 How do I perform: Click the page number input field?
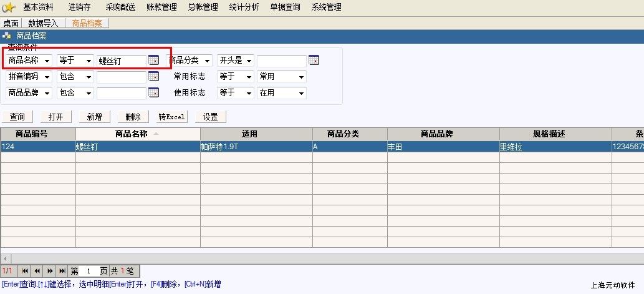click(x=89, y=271)
